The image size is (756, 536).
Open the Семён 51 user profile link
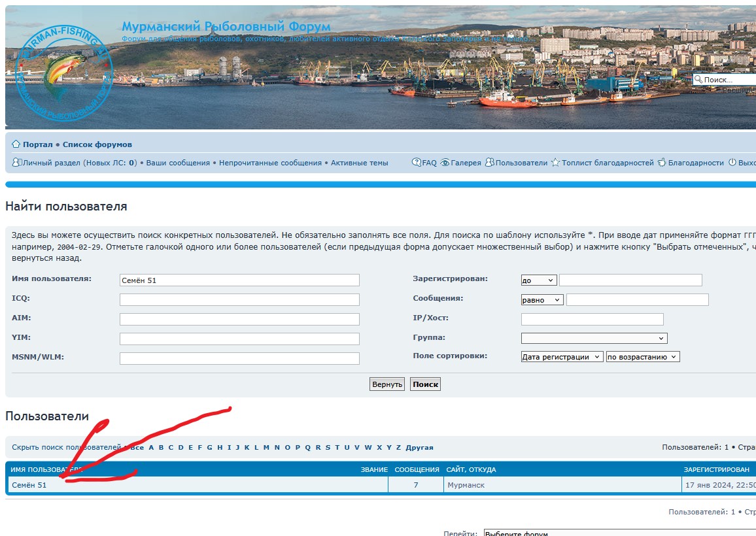[x=29, y=485]
